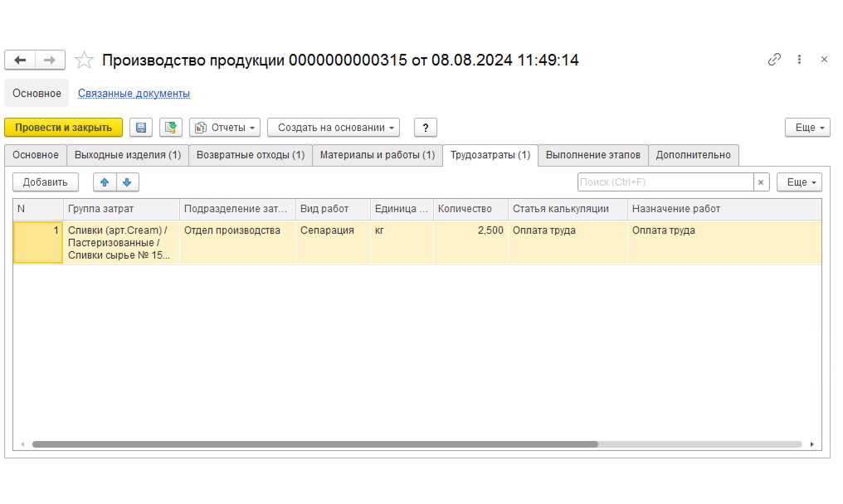Click the Количество column header
The width and height of the screenshot is (843, 504).
[470, 209]
